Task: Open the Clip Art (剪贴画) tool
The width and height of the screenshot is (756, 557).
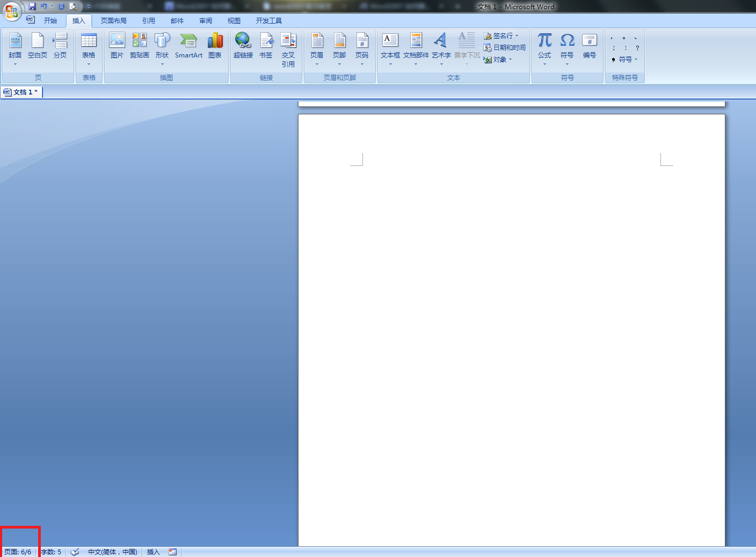Action: pyautogui.click(x=140, y=46)
